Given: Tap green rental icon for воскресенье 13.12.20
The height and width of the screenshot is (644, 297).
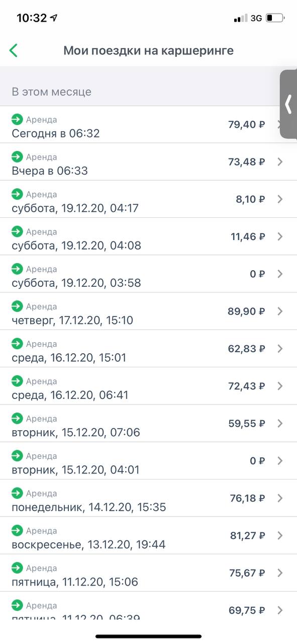Looking at the screenshot, I should click(17, 530).
